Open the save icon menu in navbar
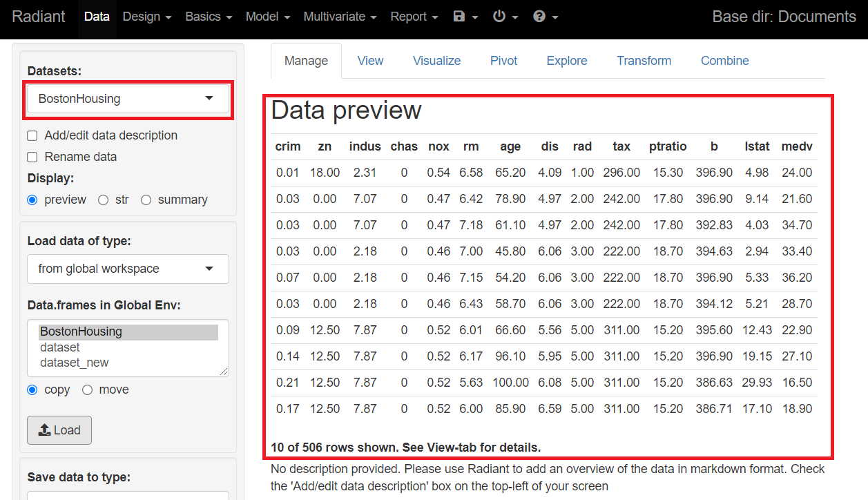 (x=465, y=17)
